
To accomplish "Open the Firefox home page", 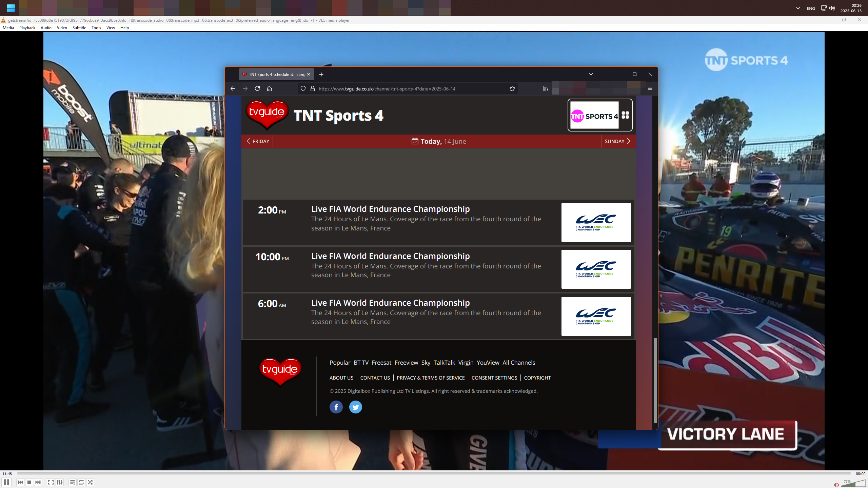I will click(269, 88).
